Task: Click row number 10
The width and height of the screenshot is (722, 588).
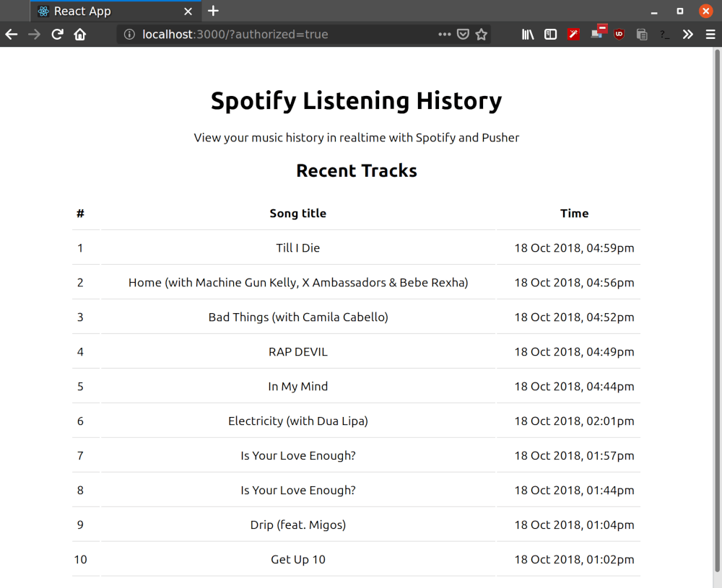Action: 81,559
